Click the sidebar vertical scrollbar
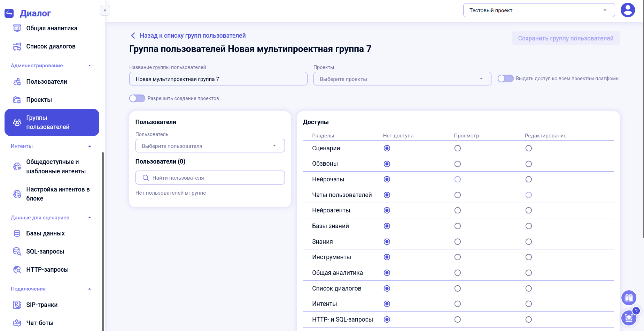Screen dimensions: 644x331 (x=102, y=241)
